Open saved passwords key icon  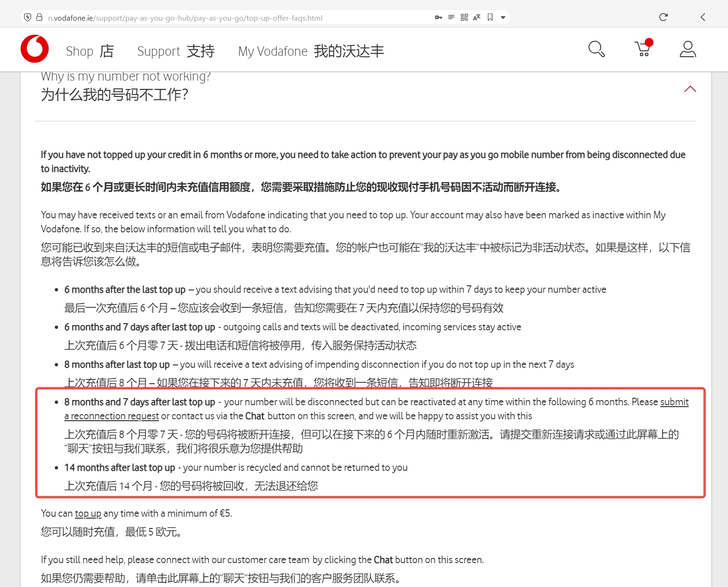439,17
